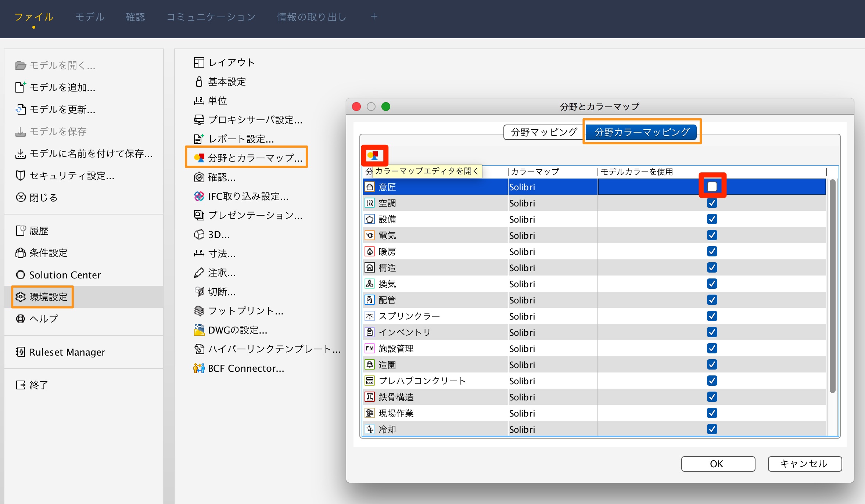Click the 切断 section icon
Screen dimensions: 865x504
point(199,292)
